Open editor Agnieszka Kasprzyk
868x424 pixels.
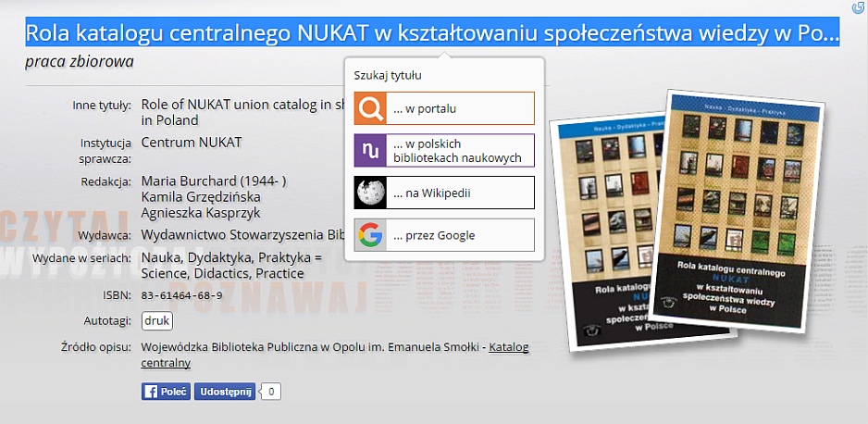coord(201,212)
